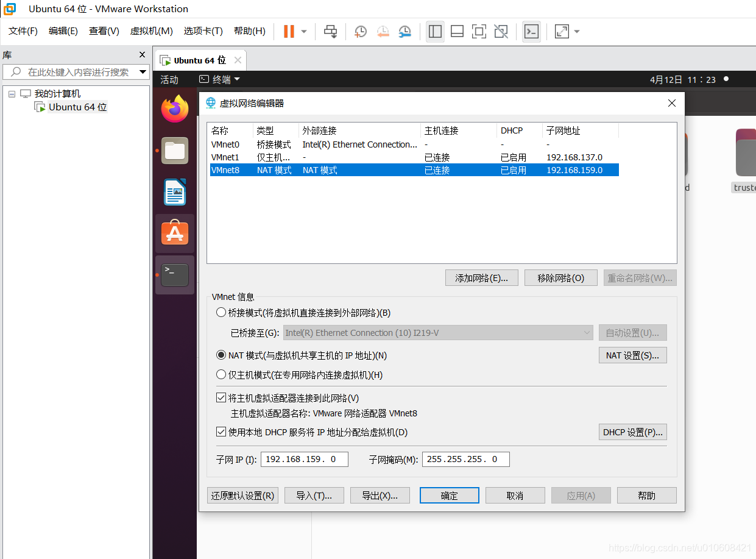The image size is (756, 559).
Task: Click the 还原默认设置(R) button
Action: click(x=242, y=496)
